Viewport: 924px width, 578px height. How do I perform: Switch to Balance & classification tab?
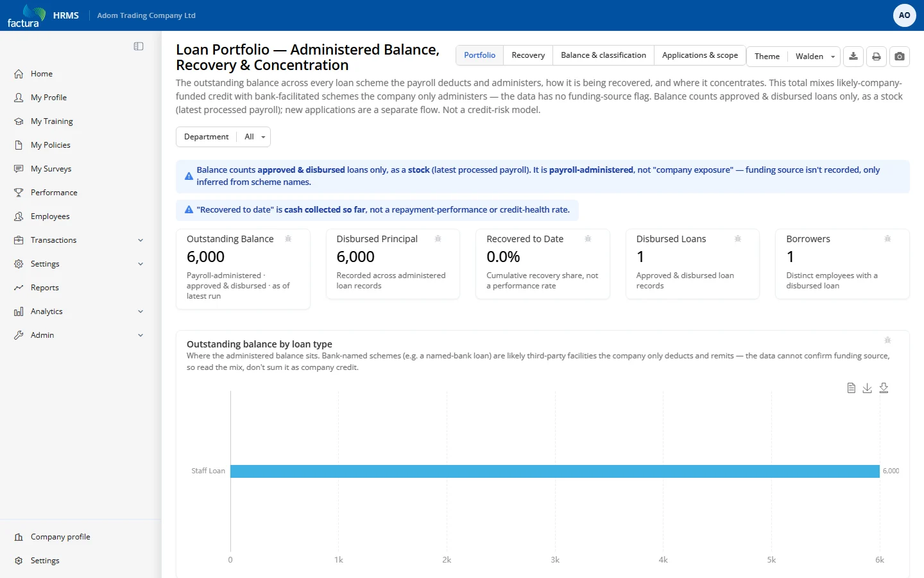(603, 55)
